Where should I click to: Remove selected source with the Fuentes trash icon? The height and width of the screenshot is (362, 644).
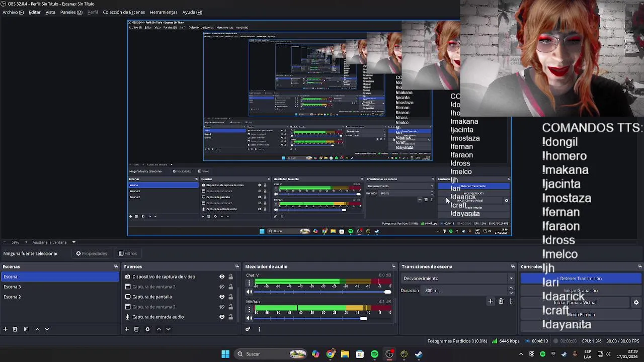pos(136,329)
